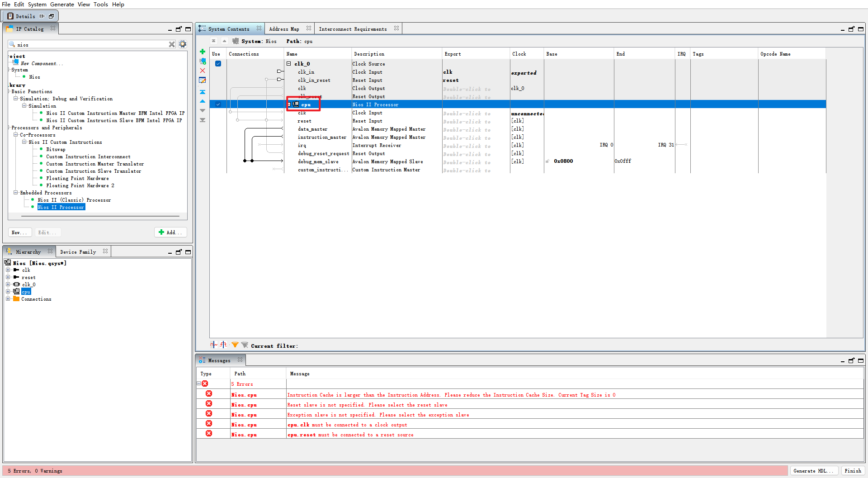Expand the clk_0 node in Hierarchy
868x478 pixels.
coord(8,284)
